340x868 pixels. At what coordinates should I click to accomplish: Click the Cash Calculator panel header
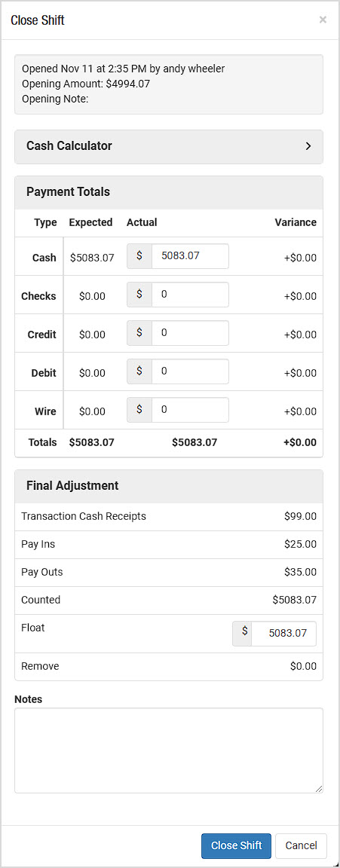(x=168, y=147)
